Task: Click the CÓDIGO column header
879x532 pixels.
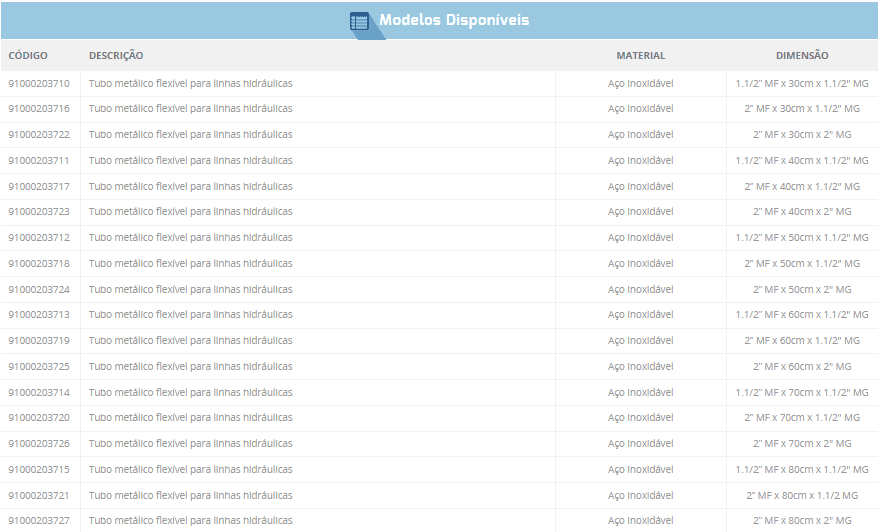Action: click(28, 56)
